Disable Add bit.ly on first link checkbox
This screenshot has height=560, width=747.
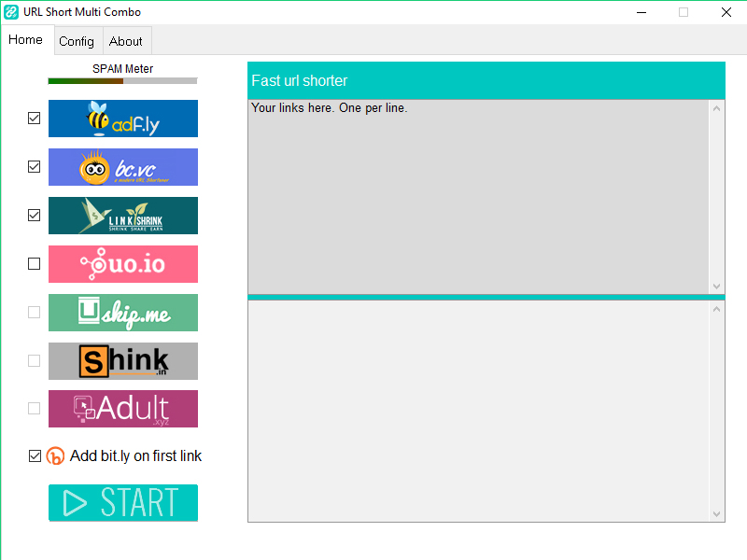pos(35,456)
